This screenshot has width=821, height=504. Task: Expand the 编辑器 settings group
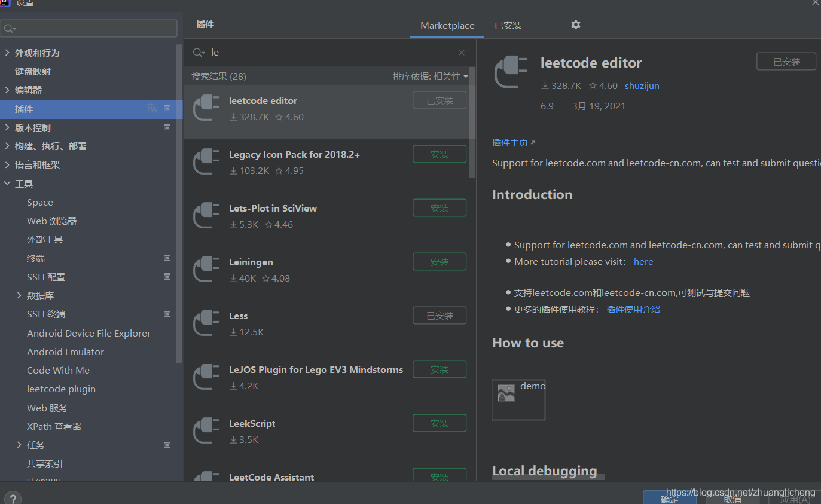click(x=7, y=90)
